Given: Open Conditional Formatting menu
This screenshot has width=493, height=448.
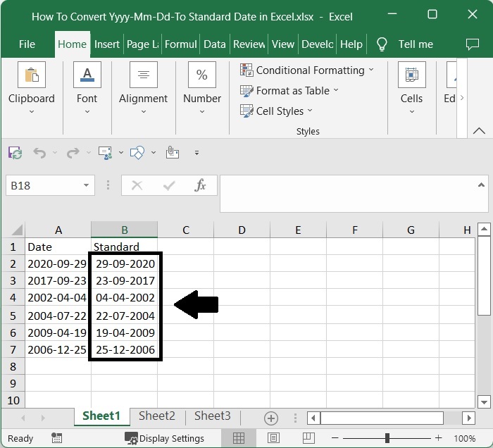Looking at the screenshot, I should (307, 70).
